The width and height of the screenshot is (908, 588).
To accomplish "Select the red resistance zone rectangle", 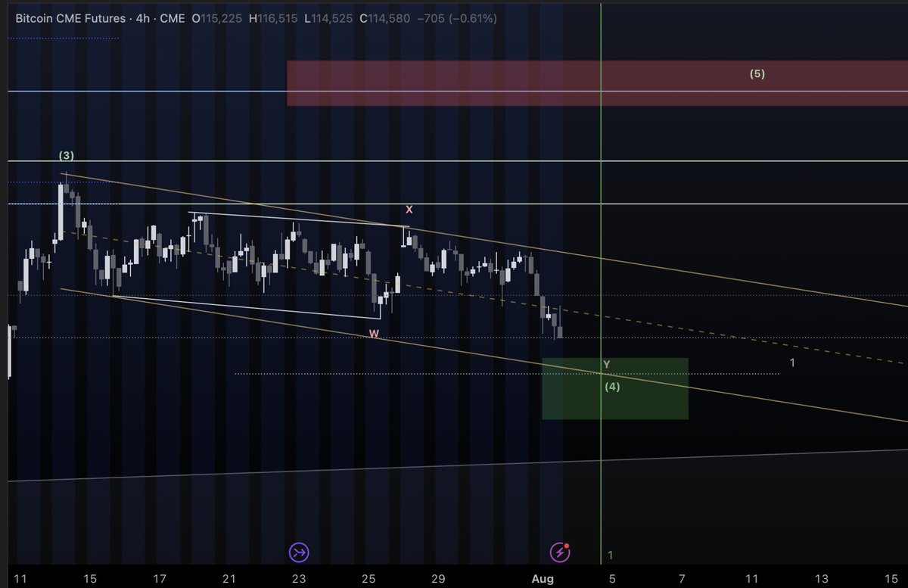I will pos(597,83).
